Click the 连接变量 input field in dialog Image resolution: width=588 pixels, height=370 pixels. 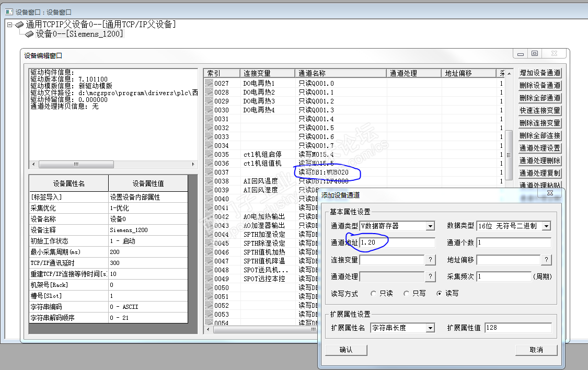coord(392,260)
